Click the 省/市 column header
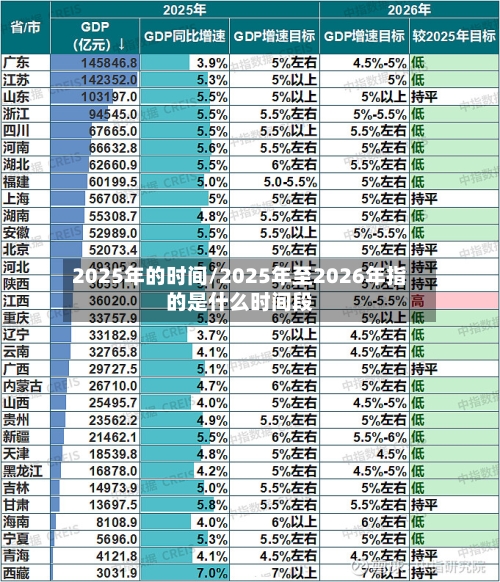Screen dimensions: 500x582 25,27
